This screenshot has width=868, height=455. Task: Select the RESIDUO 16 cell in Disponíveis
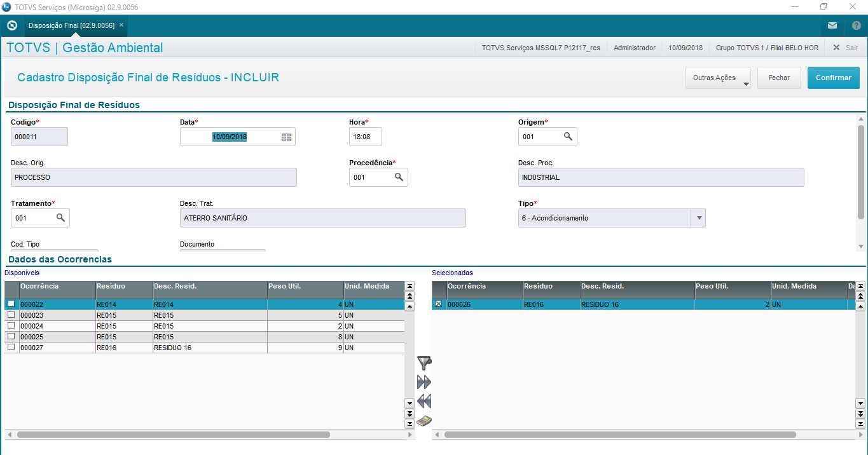coord(210,348)
